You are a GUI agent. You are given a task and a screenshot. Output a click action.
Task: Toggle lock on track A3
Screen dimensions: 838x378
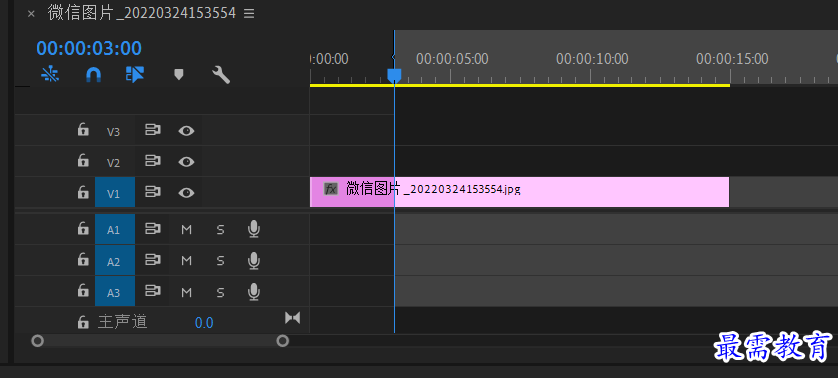(83, 291)
